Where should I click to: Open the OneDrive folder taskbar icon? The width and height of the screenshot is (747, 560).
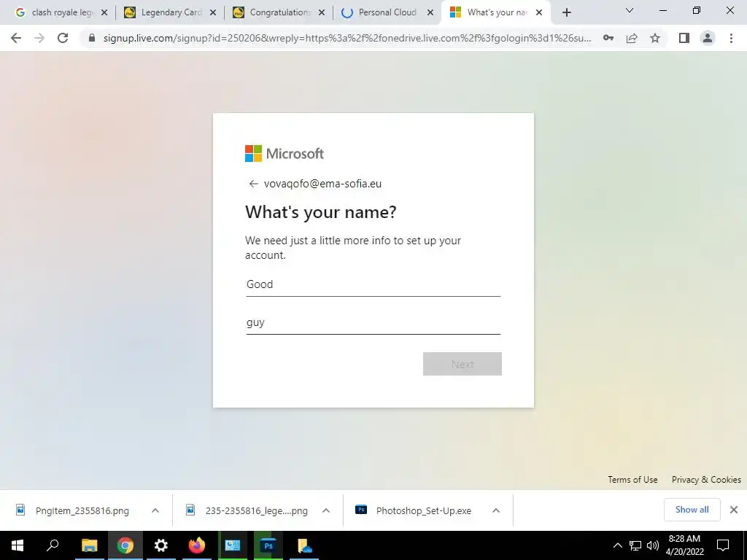tap(304, 545)
